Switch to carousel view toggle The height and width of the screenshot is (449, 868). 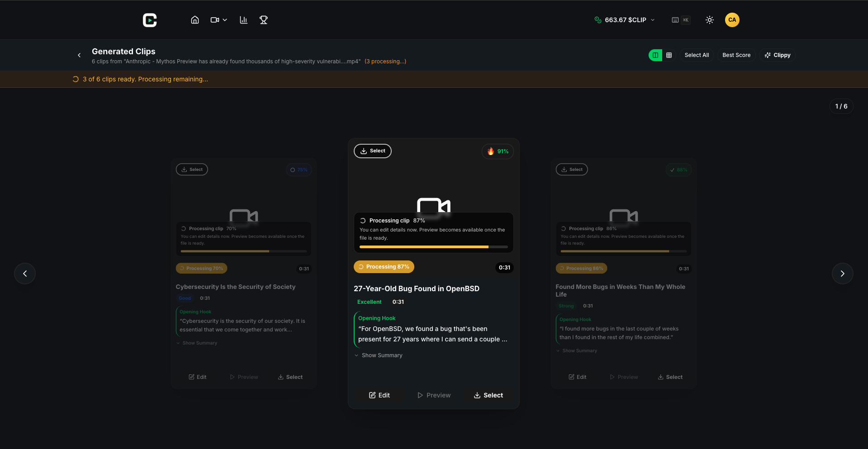655,55
